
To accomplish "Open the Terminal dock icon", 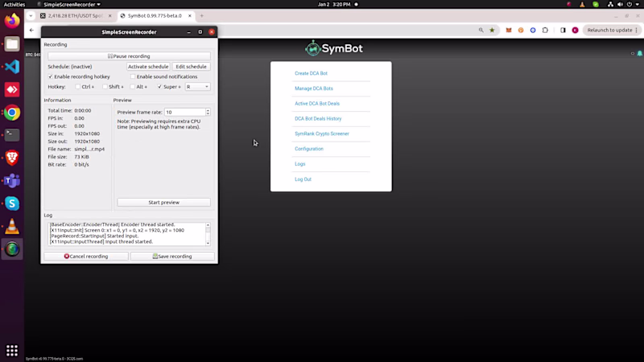I will tap(12, 135).
